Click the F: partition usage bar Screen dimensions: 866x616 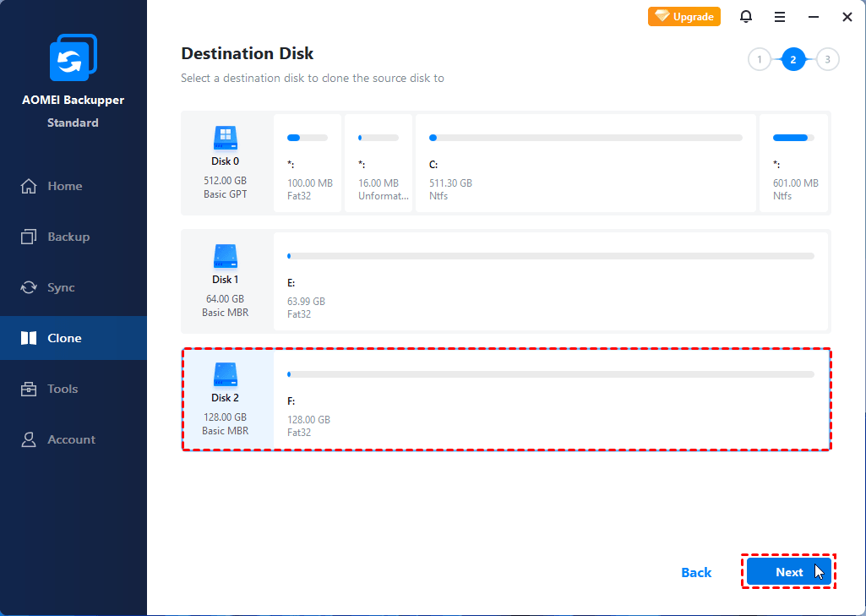(x=551, y=374)
